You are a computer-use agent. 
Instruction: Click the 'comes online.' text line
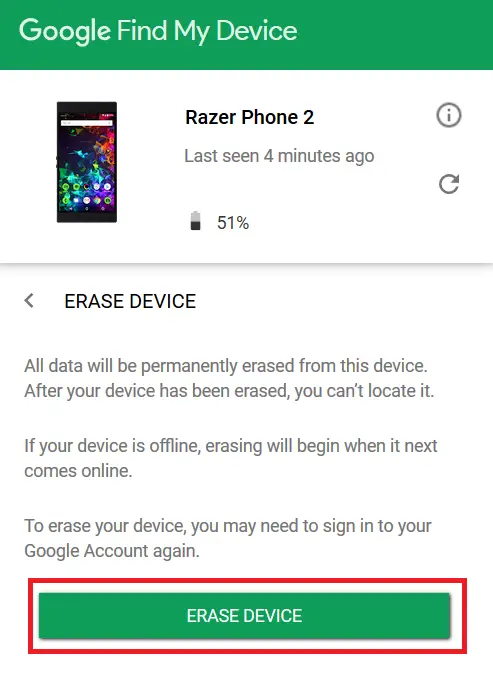(78, 471)
